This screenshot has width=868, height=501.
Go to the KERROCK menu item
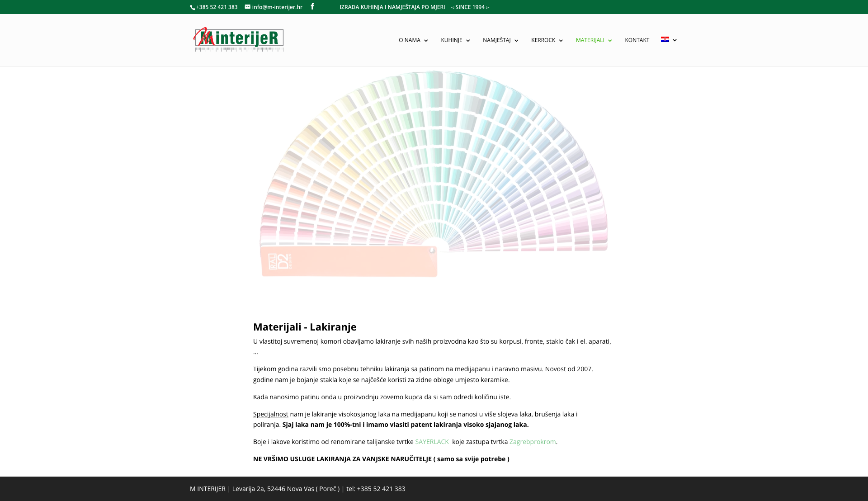pos(543,40)
